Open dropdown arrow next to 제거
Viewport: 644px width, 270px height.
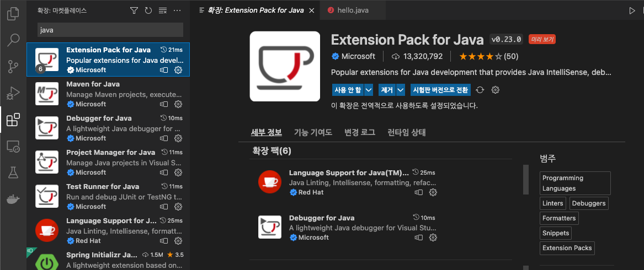click(x=401, y=89)
